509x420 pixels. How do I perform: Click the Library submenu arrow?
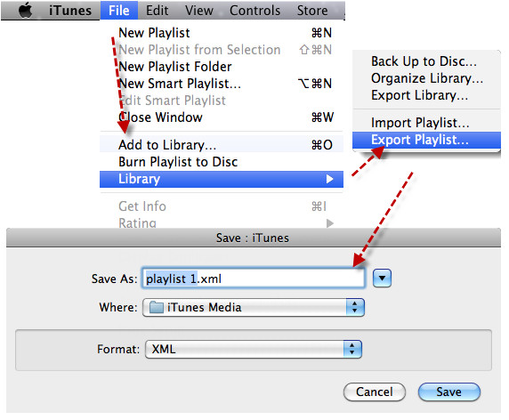[329, 179]
